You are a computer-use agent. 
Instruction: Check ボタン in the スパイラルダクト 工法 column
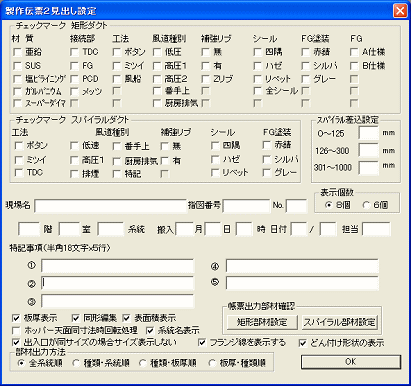tap(19, 146)
